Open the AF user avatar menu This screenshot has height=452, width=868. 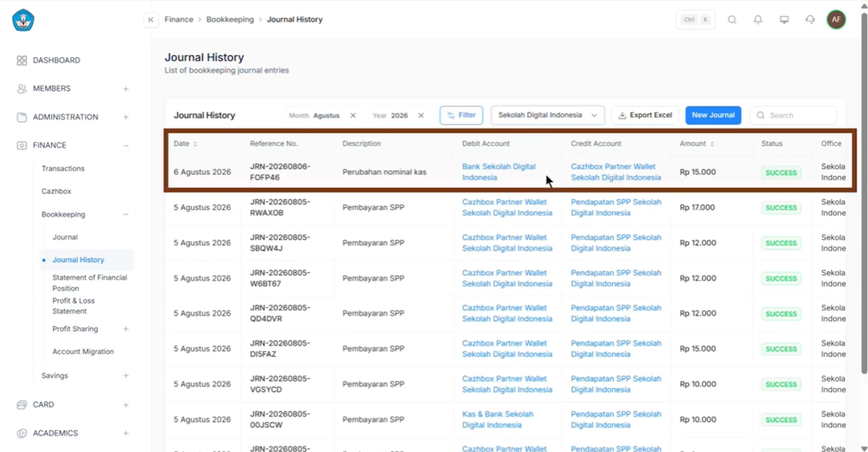[x=836, y=19]
